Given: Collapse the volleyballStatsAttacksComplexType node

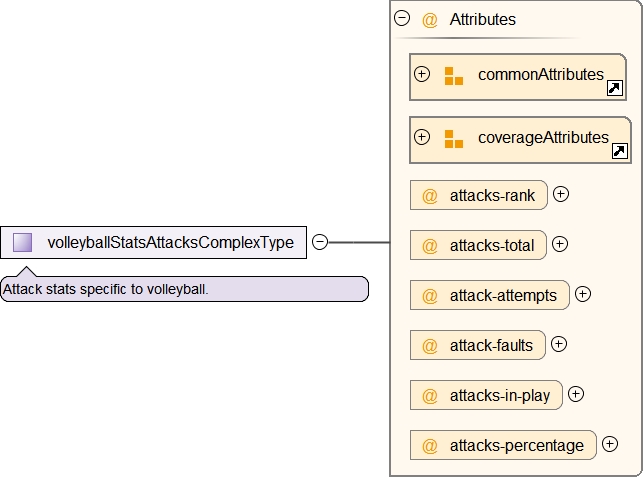Looking at the screenshot, I should coord(319,242).
